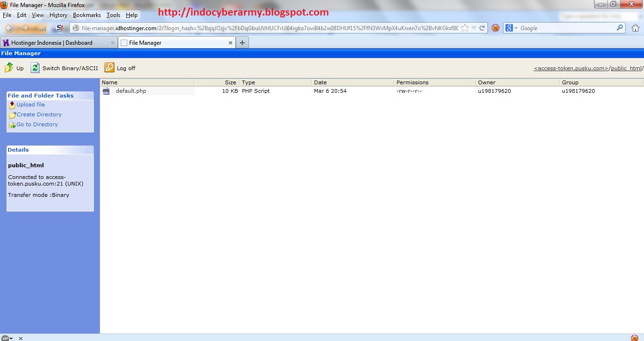Click the Hostinger tab favicon
This screenshot has height=341, width=644.
6,43
